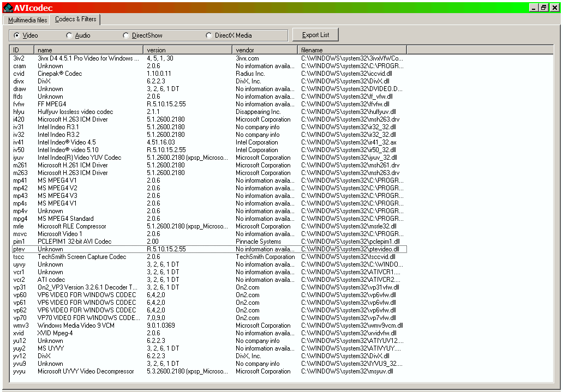Click the XVID Mpeg-4 entry
Viewport: 563px width, 392px height.
[55, 333]
